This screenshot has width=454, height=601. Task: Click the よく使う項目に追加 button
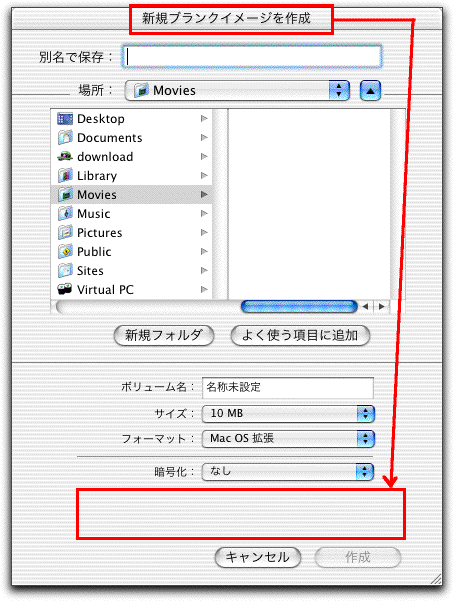coord(300,335)
